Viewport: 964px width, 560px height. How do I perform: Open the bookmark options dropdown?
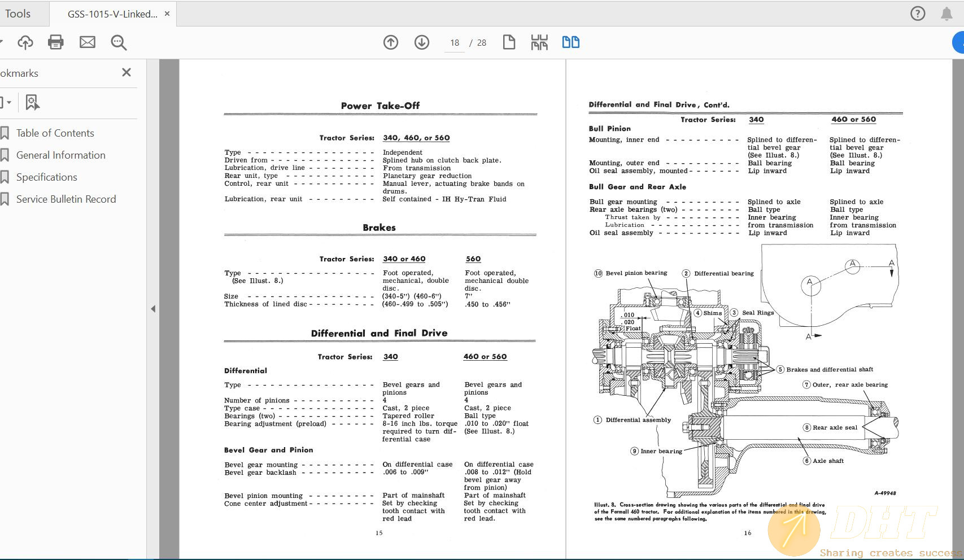(x=6, y=102)
